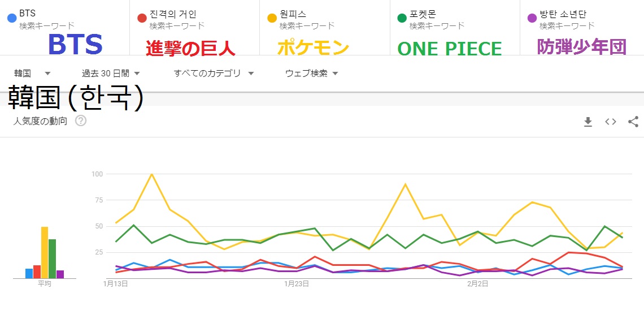Expand the ウェブ検索 search type dropdown
The width and height of the screenshot is (644, 310).
pyautogui.click(x=311, y=73)
